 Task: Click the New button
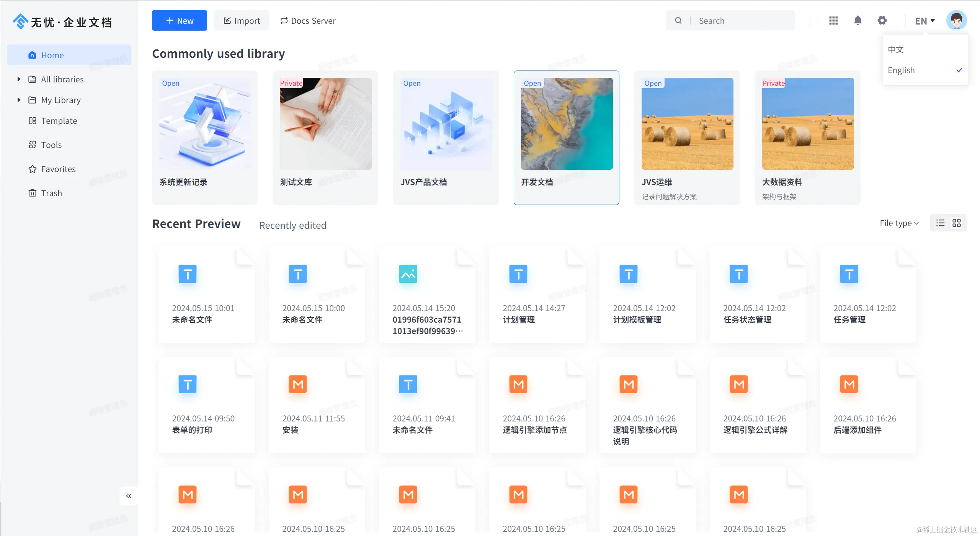point(179,21)
